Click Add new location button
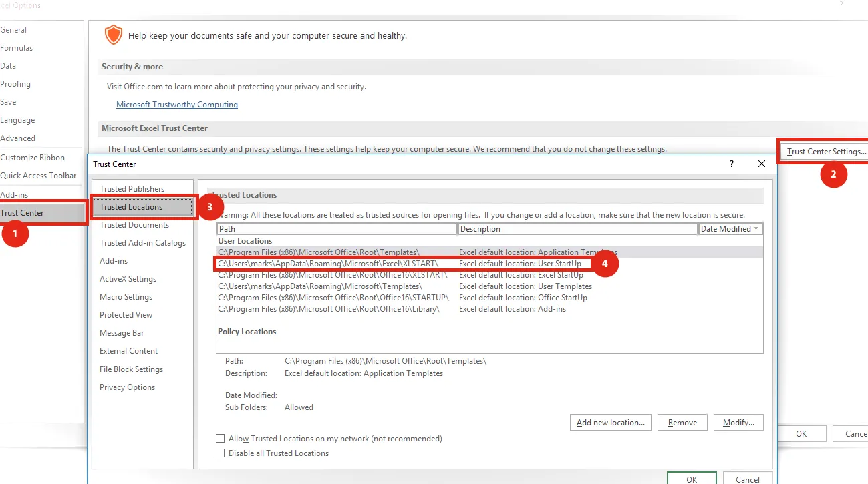The image size is (868, 484). (x=610, y=423)
